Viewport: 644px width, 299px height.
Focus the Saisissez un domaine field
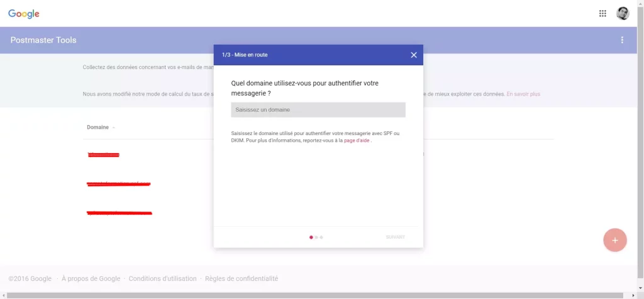point(318,110)
